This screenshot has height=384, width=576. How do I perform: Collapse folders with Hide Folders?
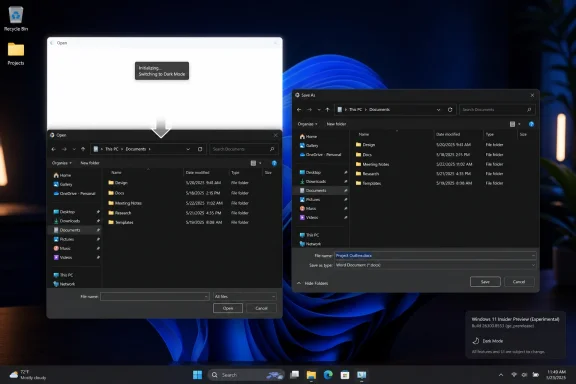tap(313, 283)
